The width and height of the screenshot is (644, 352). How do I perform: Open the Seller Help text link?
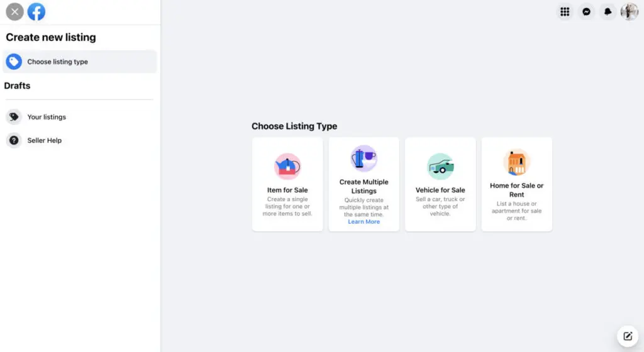45,140
